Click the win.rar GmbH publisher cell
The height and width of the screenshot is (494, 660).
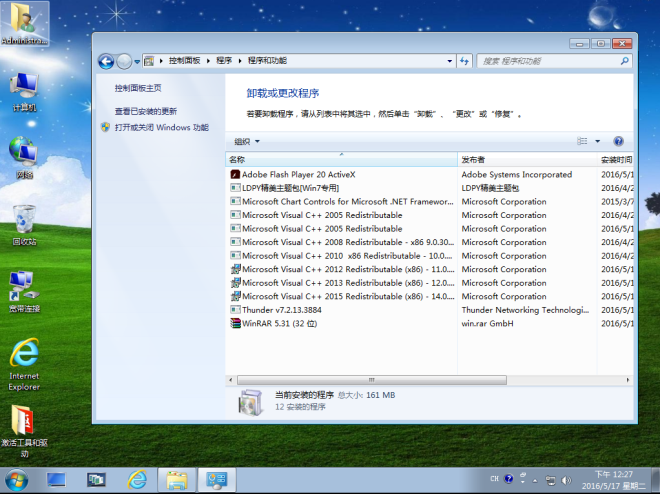(x=487, y=323)
